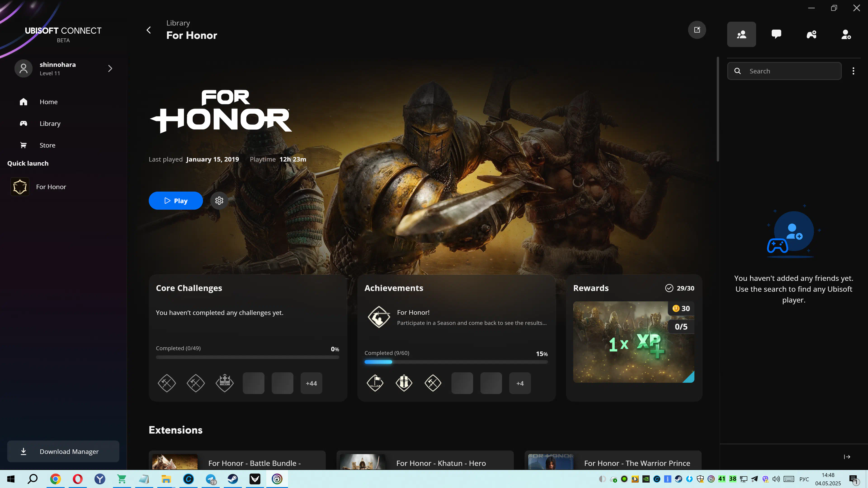868x488 pixels.
Task: Open For Honor - Khatun - Hero extension
Action: (x=425, y=460)
